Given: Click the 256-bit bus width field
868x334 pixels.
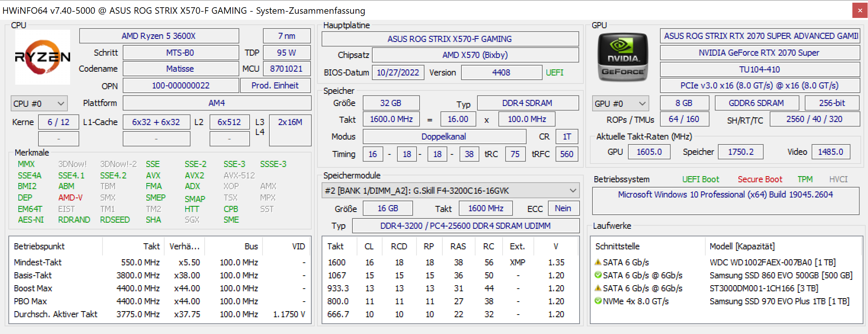Looking at the screenshot, I should pyautogui.click(x=832, y=103).
